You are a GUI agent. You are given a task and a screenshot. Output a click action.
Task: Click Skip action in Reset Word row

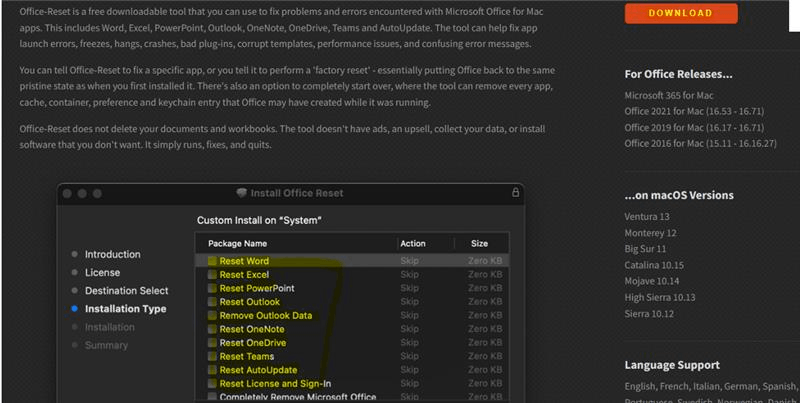[409, 261]
